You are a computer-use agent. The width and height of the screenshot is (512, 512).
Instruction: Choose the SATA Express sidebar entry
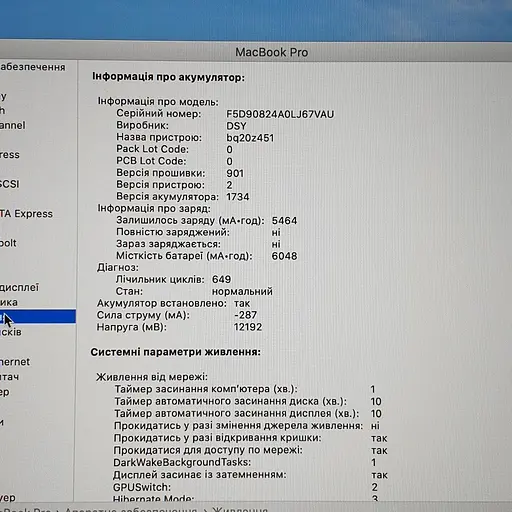tap(26, 213)
